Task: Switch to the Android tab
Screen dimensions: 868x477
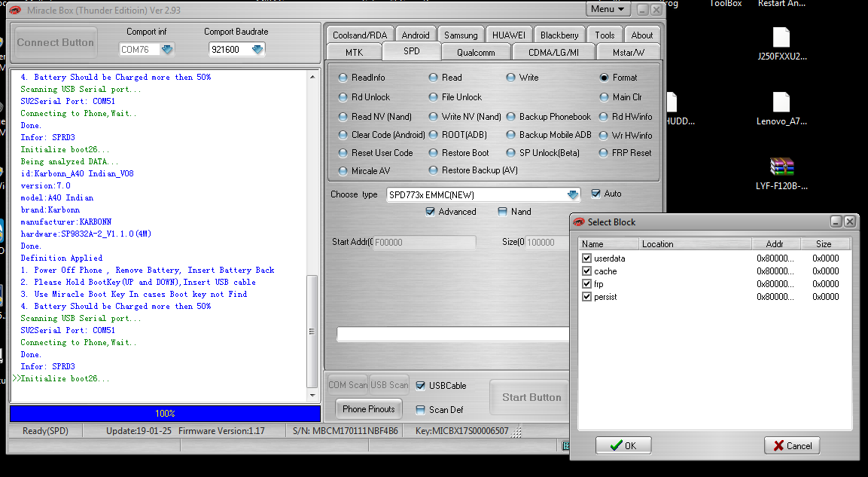Action: 416,35
